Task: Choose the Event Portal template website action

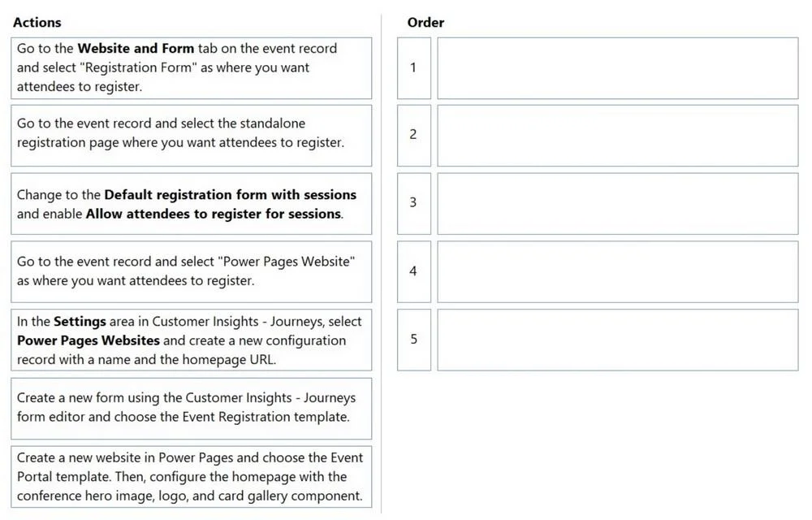Action: tap(191, 476)
